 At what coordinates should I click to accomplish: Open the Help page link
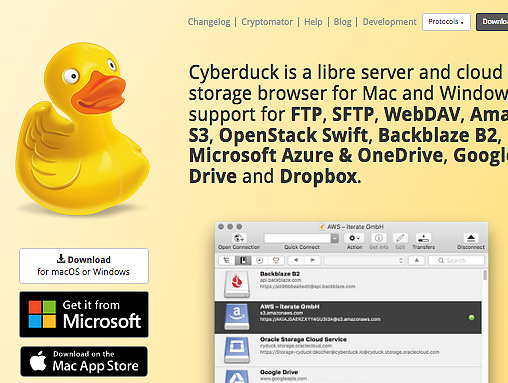(x=313, y=22)
